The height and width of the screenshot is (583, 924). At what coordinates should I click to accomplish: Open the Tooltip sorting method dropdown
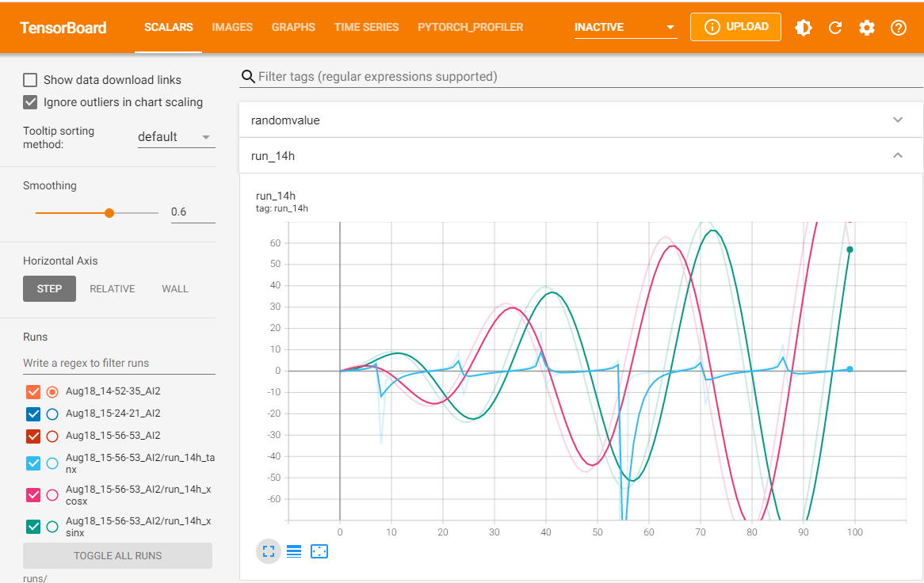pos(176,137)
